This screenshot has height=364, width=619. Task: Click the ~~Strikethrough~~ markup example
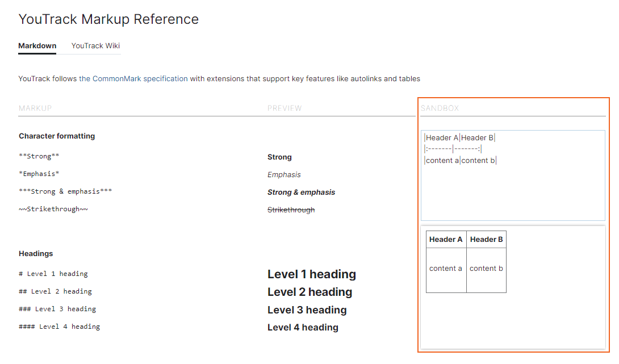[53, 208]
